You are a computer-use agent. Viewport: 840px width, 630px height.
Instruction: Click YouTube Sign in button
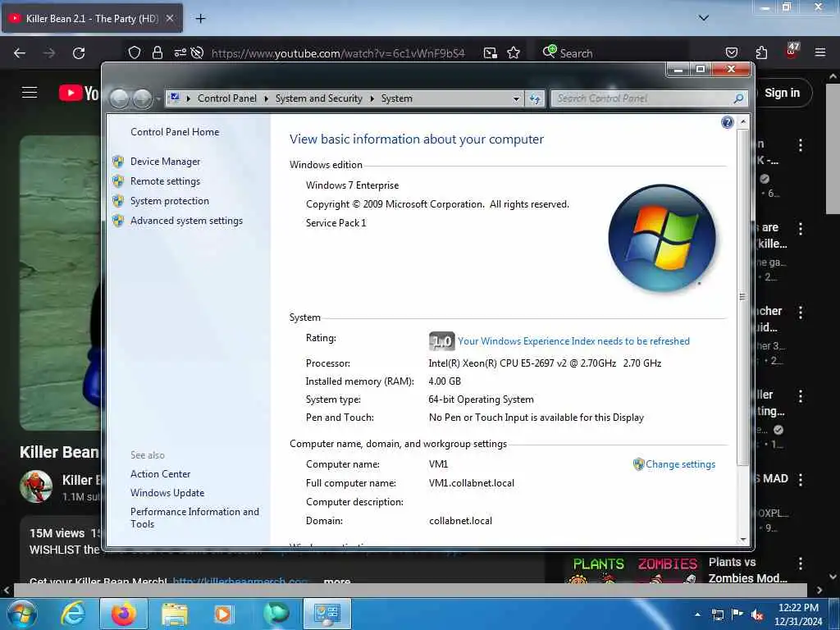782,93
